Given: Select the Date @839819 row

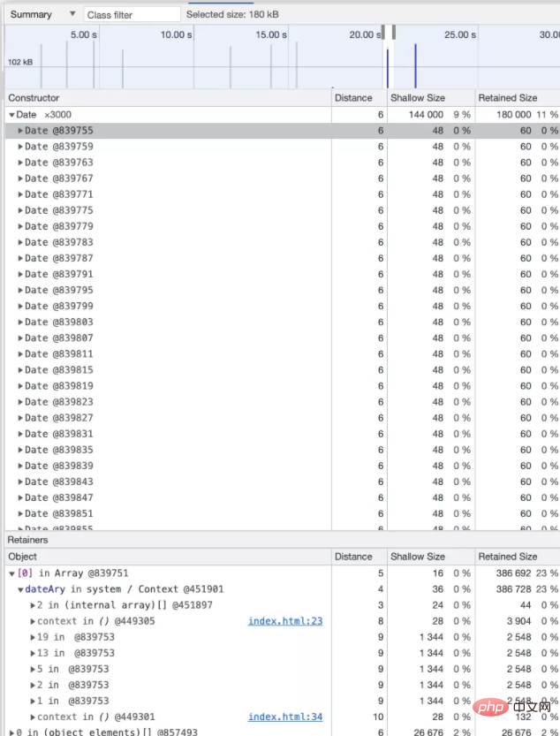Looking at the screenshot, I should point(282,386).
